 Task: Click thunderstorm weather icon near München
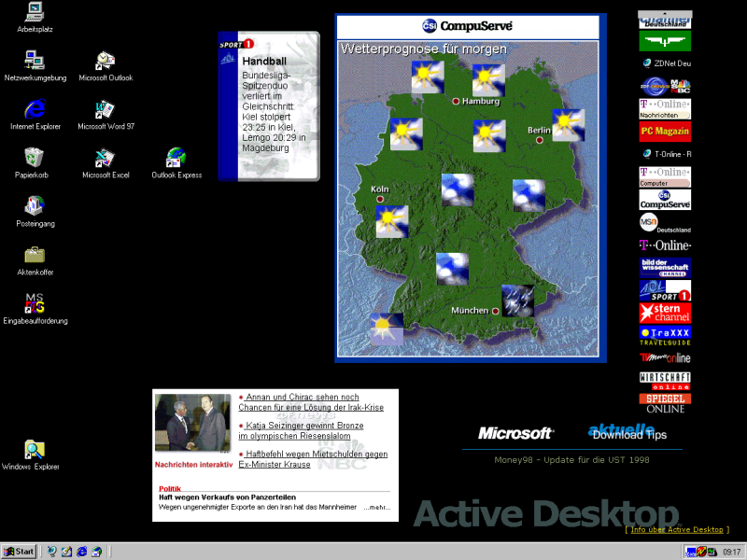(x=518, y=301)
